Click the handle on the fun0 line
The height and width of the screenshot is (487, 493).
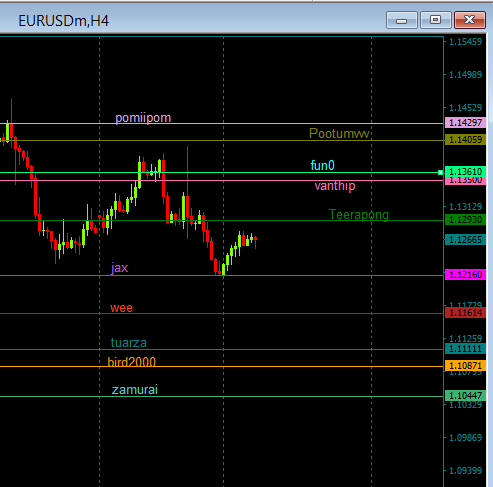[x=441, y=172]
